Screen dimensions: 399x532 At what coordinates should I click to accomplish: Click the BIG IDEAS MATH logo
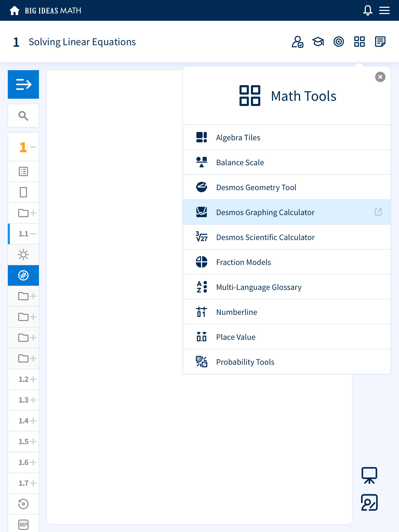(x=53, y=11)
